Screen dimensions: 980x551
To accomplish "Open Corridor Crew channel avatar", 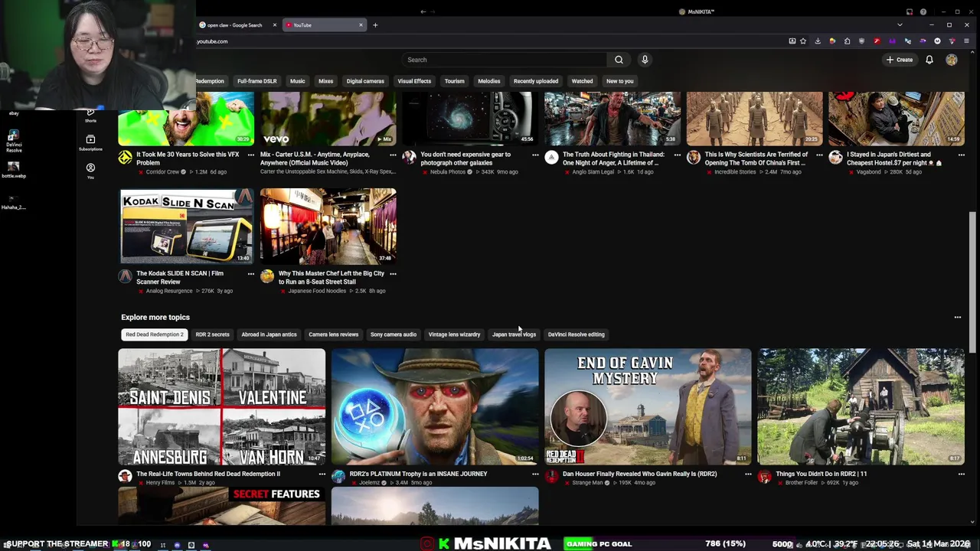I will [x=125, y=158].
